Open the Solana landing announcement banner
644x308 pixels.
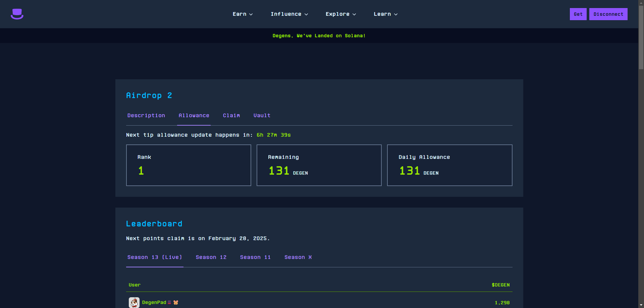point(319,36)
